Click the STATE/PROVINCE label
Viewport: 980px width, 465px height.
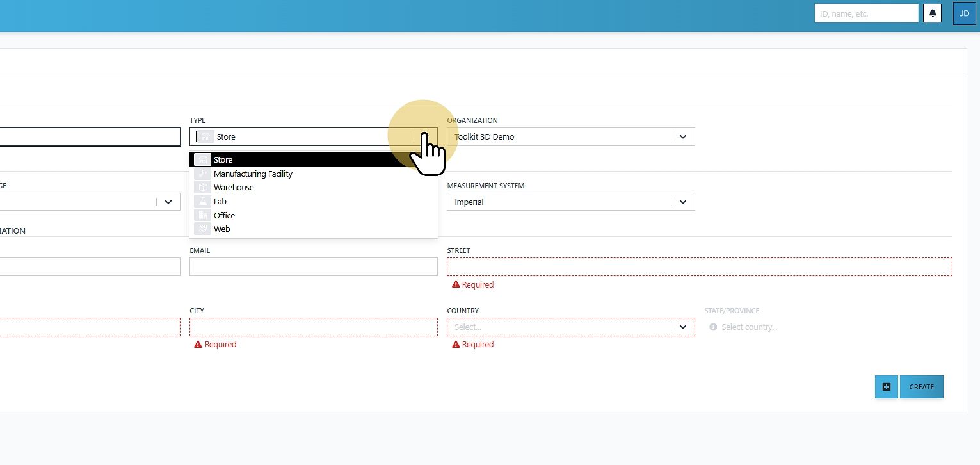732,311
